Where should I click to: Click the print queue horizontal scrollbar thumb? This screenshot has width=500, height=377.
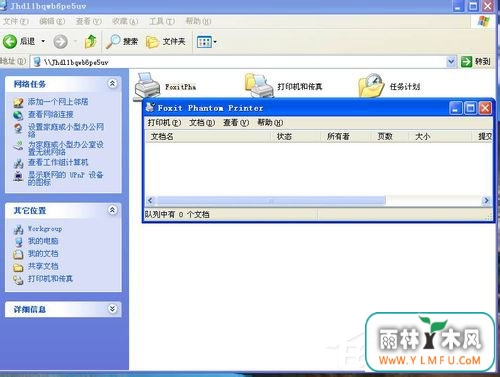point(271,200)
